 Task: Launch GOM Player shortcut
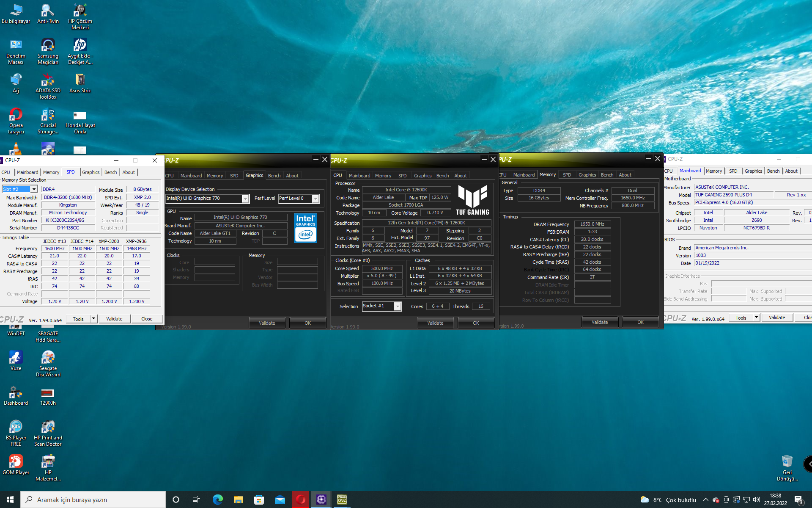[16, 465]
